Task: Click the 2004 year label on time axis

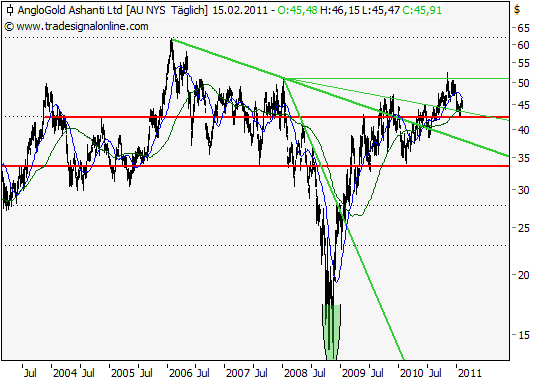Action: [65, 373]
